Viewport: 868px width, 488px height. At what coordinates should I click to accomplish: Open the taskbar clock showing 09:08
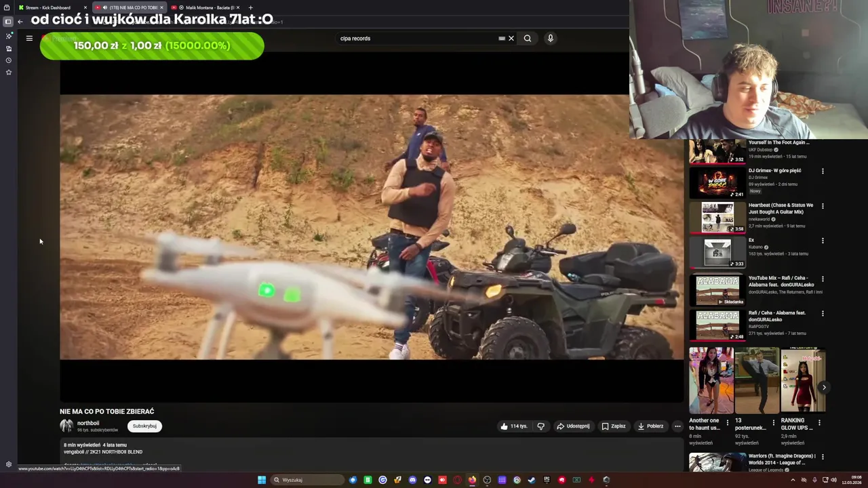pos(851,480)
